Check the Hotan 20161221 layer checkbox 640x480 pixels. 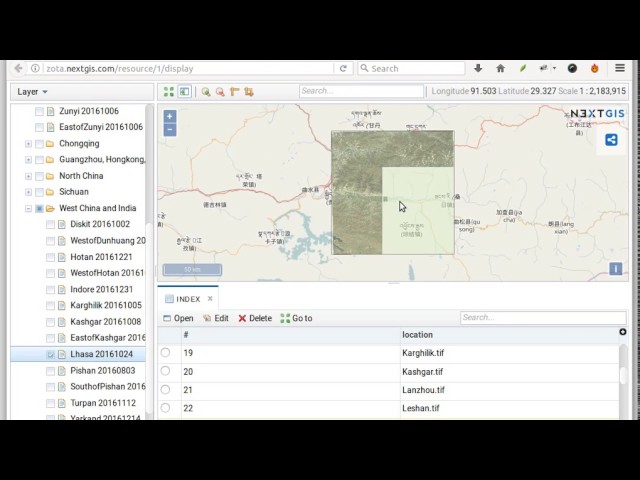(50, 257)
